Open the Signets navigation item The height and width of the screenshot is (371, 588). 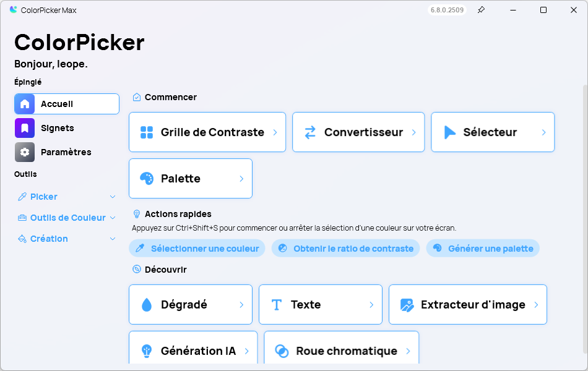coord(57,128)
